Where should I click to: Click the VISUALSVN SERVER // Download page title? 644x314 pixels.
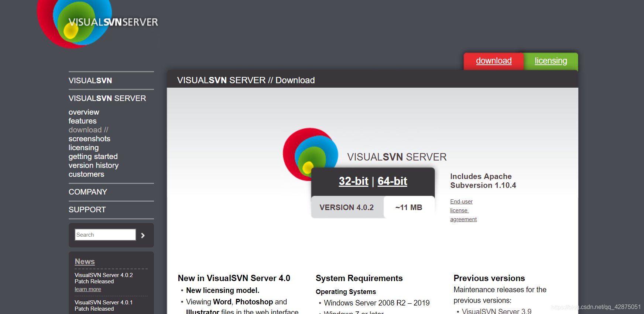[246, 80]
